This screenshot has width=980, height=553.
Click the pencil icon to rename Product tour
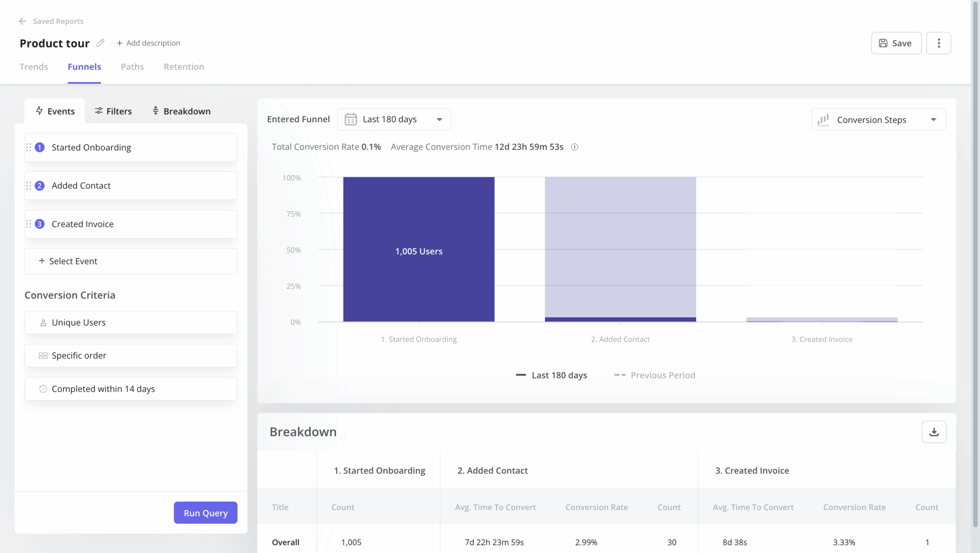(x=100, y=43)
